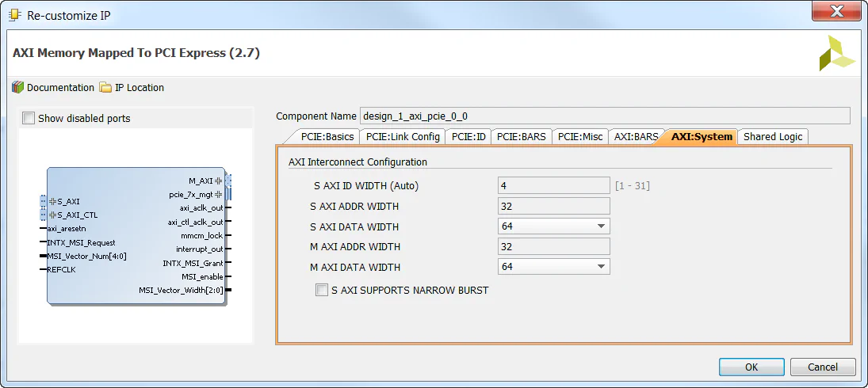Select the INTX_MSI_Grant port label
This screenshot has width=868, height=388.
(193, 263)
